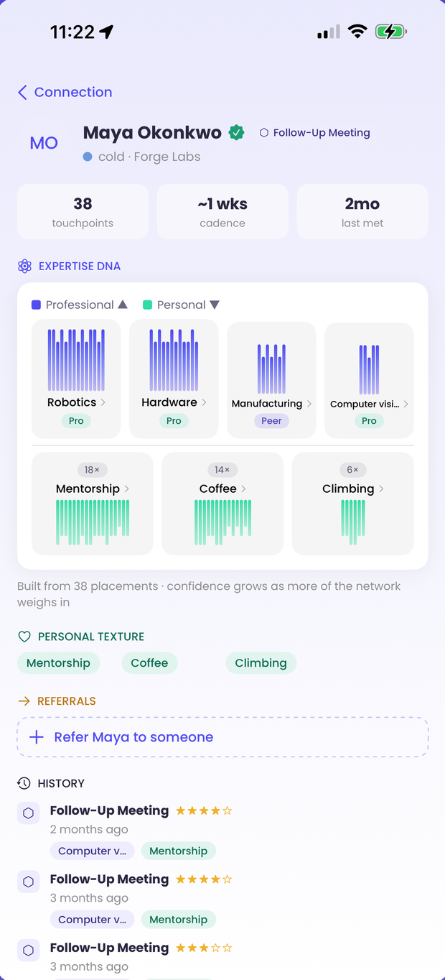Viewport: 445px width, 980px height.
Task: Open the three-star Follow-Up Meeting entry
Action: point(109,948)
